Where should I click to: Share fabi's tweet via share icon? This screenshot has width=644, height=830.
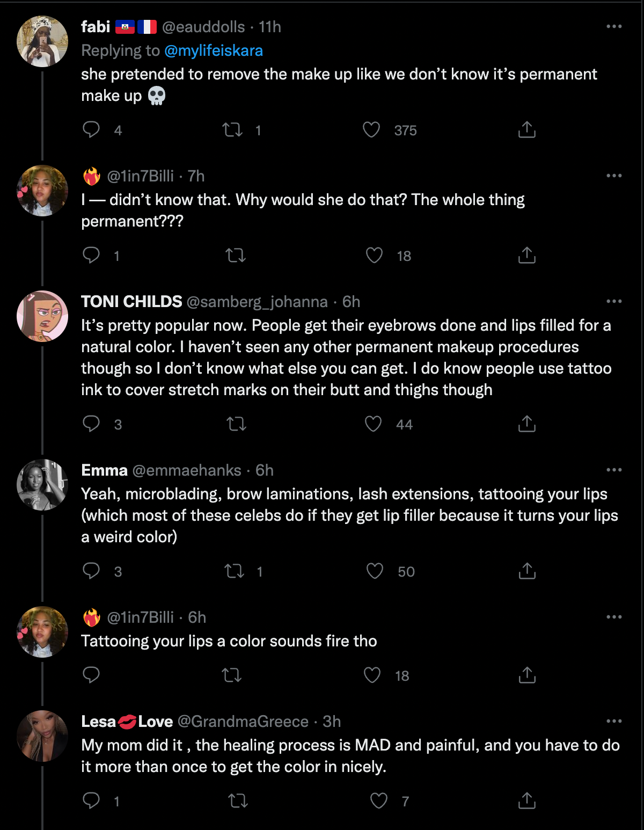527,130
